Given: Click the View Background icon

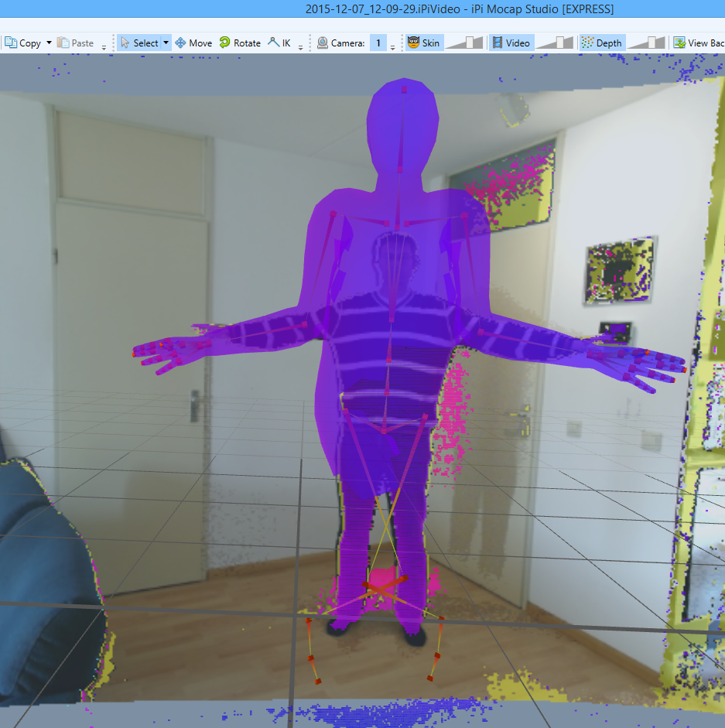Looking at the screenshot, I should (x=679, y=43).
